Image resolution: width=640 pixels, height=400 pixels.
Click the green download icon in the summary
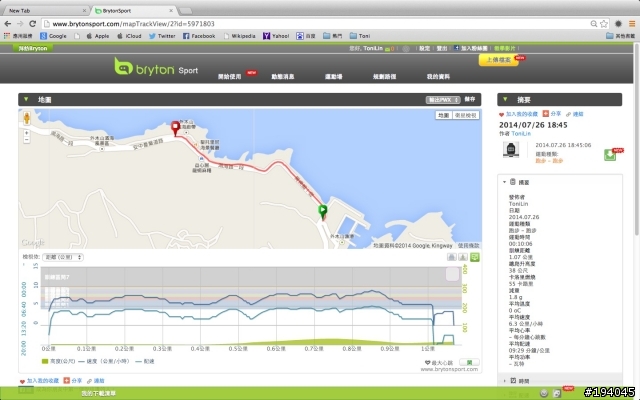[x=610, y=155]
